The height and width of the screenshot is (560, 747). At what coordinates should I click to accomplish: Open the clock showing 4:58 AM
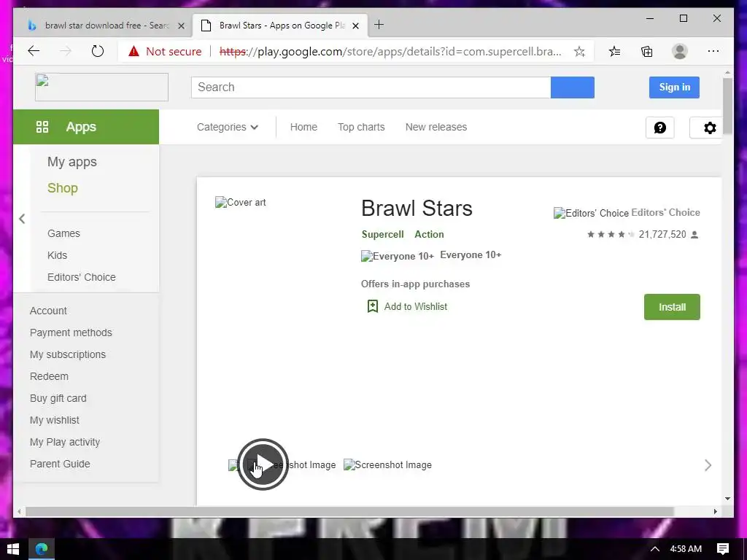[x=686, y=549]
